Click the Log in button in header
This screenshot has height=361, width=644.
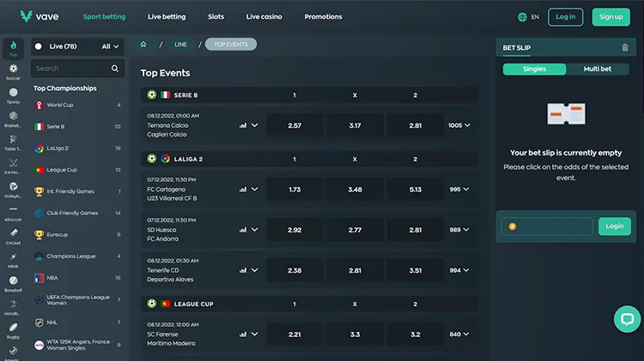pos(565,16)
